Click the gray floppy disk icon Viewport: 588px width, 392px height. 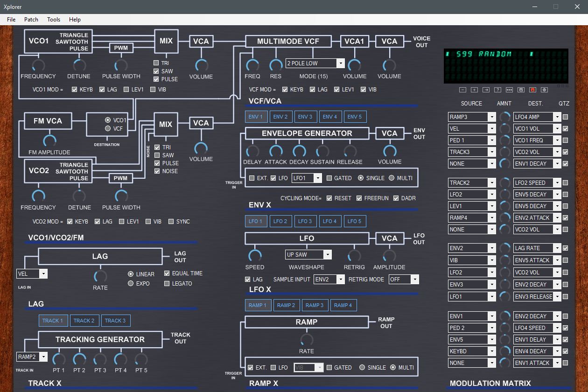point(521,90)
